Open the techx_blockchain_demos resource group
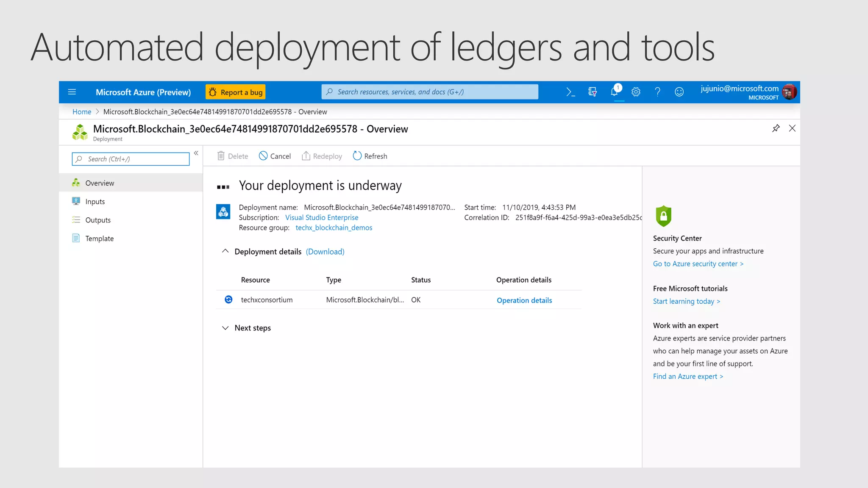 pos(334,227)
